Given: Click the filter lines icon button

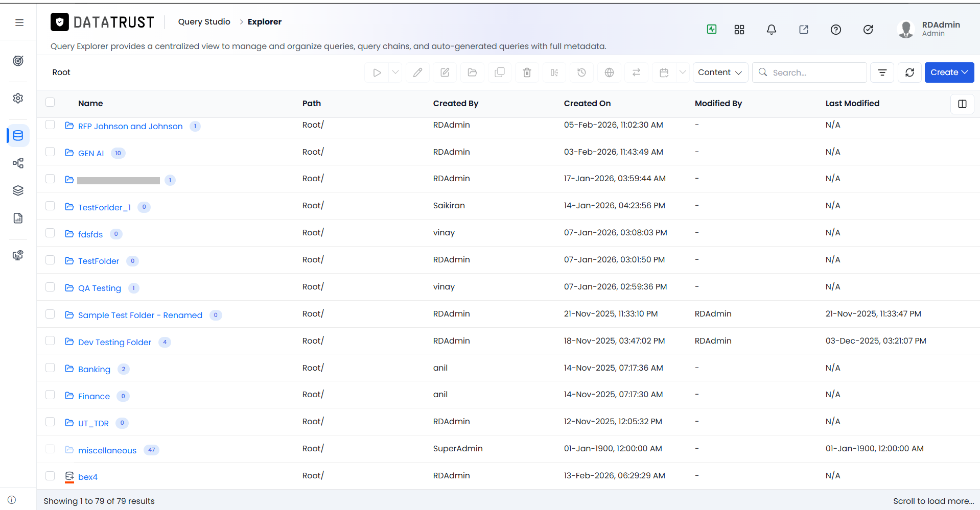Looking at the screenshot, I should pos(882,72).
